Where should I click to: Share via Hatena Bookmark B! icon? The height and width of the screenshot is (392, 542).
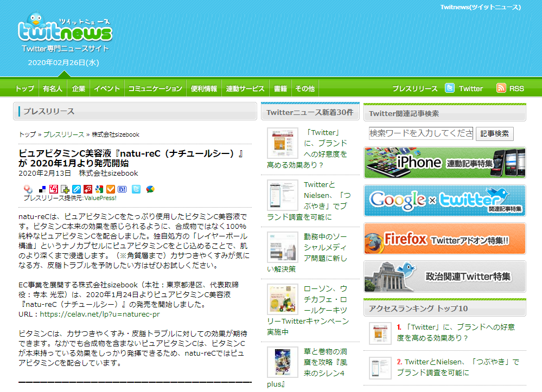[122, 189]
